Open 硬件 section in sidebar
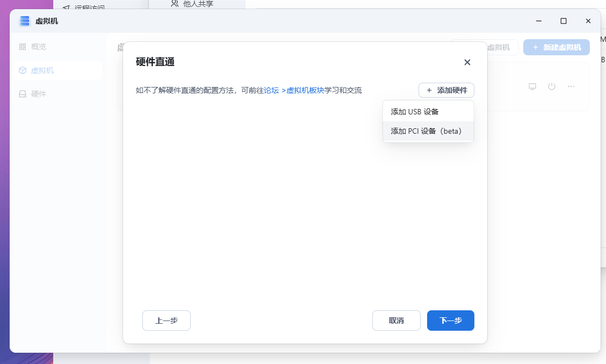The width and height of the screenshot is (606, 364). (x=39, y=94)
